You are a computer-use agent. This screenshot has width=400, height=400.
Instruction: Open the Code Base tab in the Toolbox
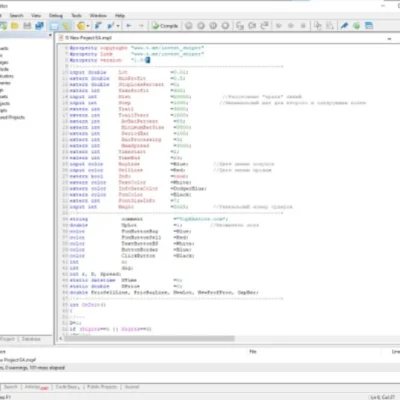click(x=67, y=387)
